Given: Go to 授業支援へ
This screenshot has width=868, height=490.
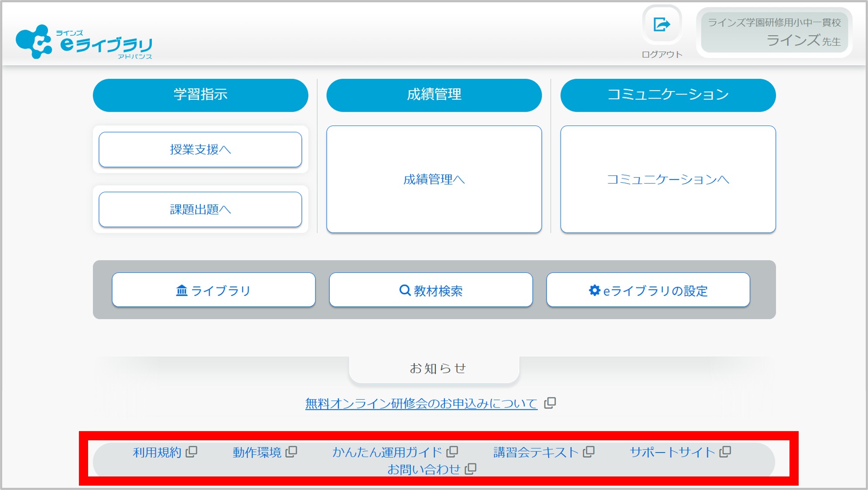Looking at the screenshot, I should 200,150.
